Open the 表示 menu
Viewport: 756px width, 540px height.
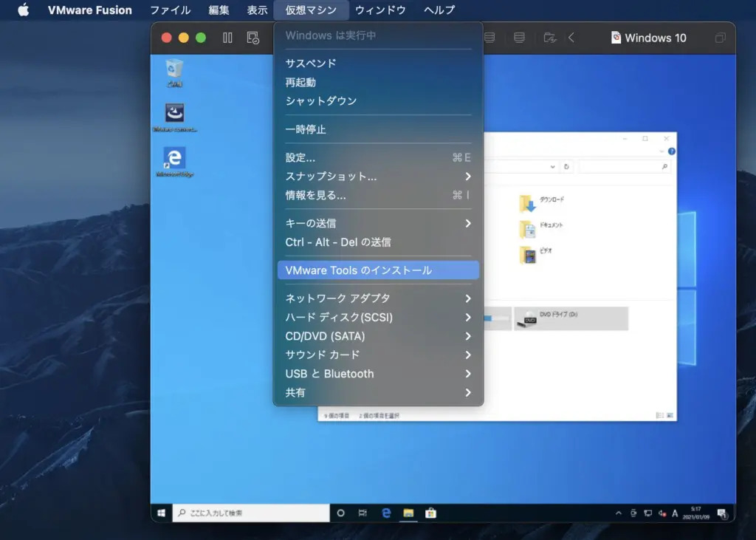point(257,10)
